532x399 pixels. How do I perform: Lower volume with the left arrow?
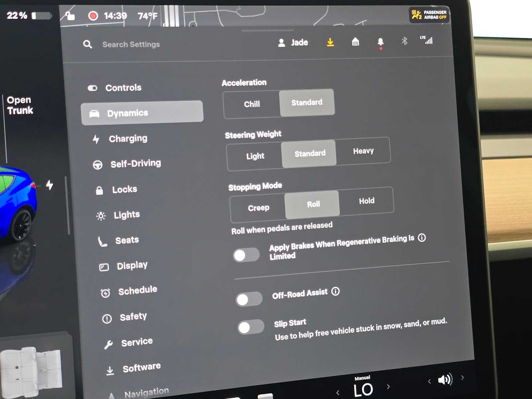pos(429,381)
